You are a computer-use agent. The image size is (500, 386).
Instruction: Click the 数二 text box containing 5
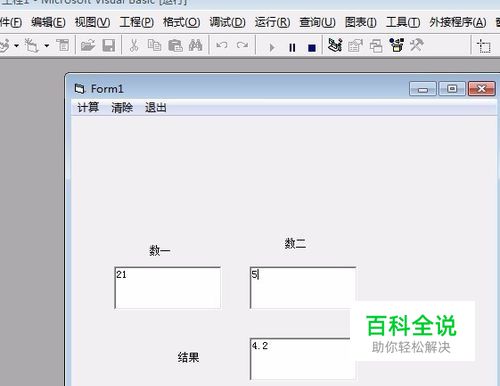[x=303, y=288]
